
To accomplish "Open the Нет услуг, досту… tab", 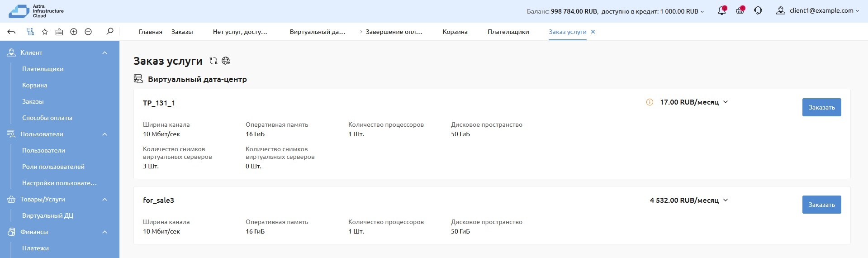I will click(x=240, y=32).
